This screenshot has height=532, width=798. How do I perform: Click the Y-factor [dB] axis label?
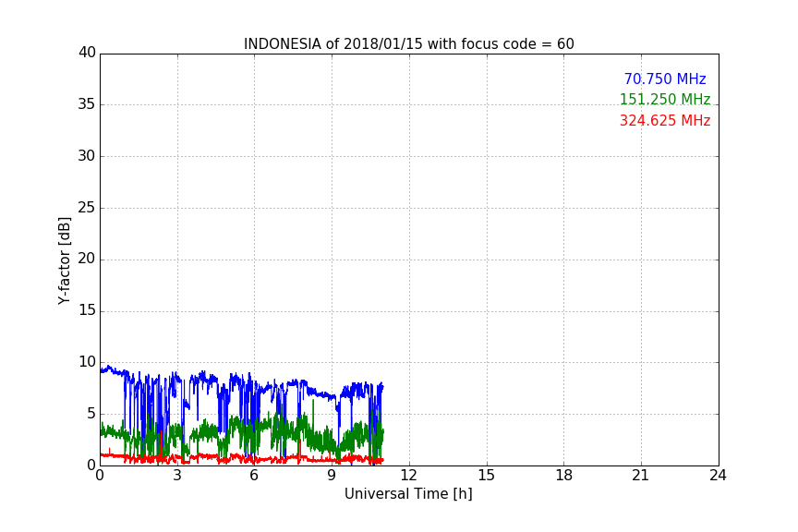click(x=64, y=260)
